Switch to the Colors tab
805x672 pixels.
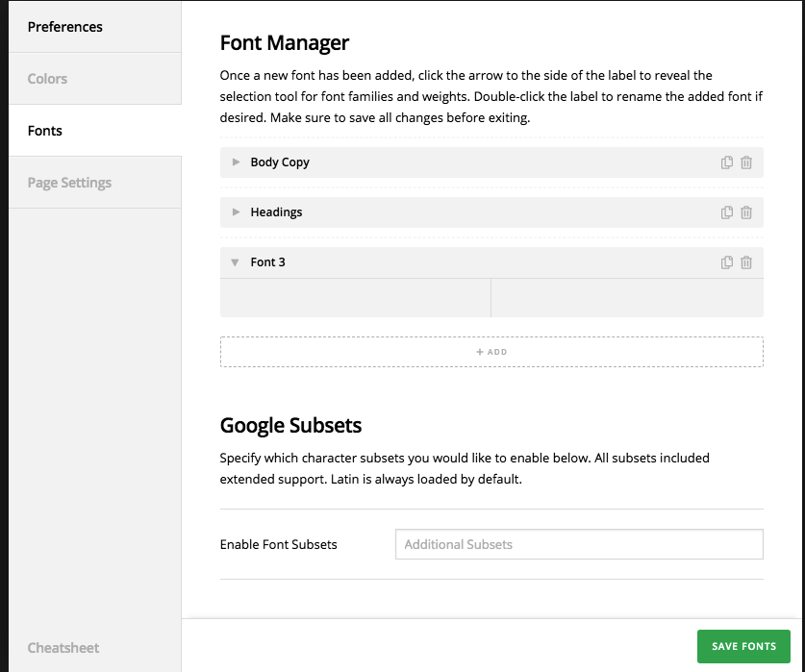point(48,79)
